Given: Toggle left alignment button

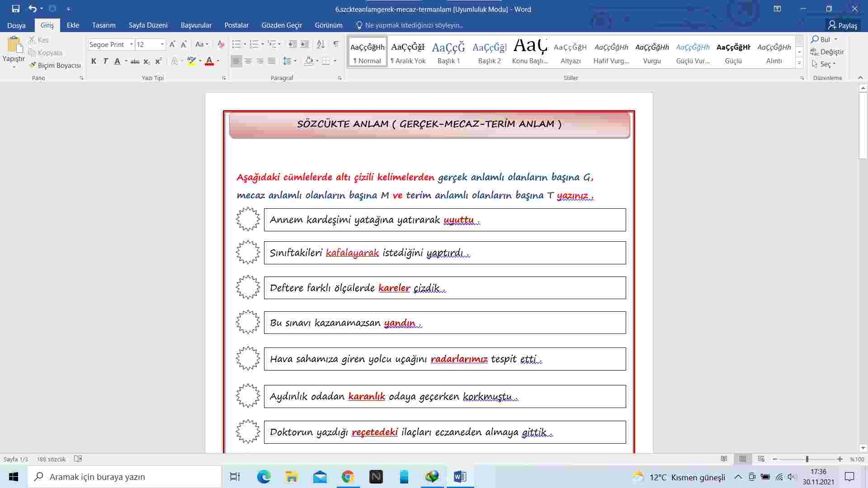Looking at the screenshot, I should [x=236, y=61].
